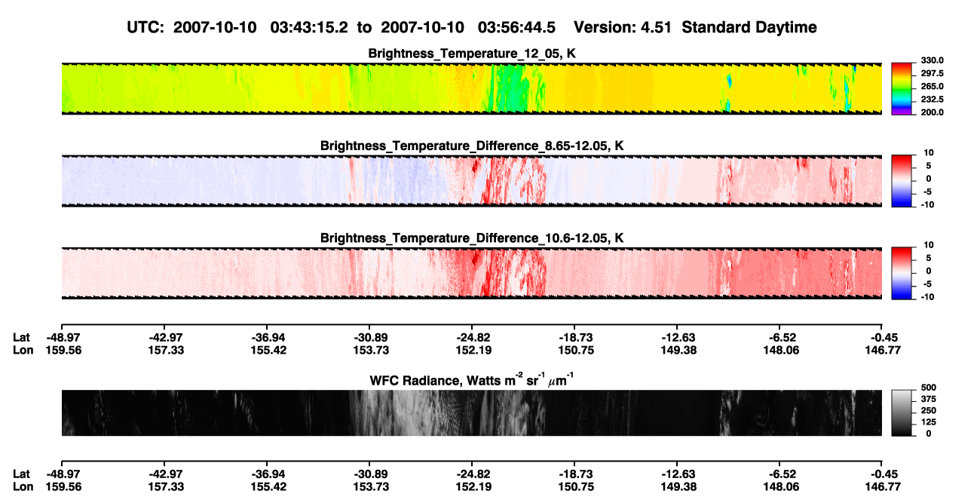Screen dimensions: 980x503
Task: Click the bottom axis Lon row label
Action: tap(23, 486)
